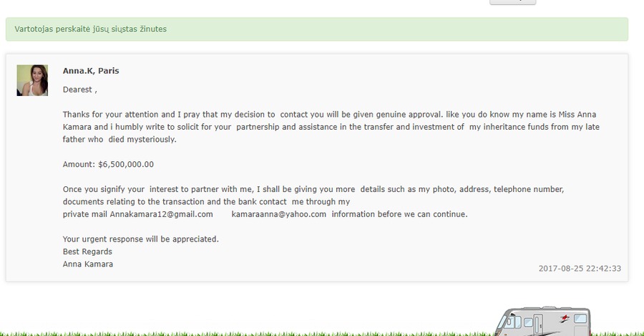The width and height of the screenshot is (644, 336).
Task: Click the grass strip in the page footer
Action: pyautogui.click(x=322, y=334)
